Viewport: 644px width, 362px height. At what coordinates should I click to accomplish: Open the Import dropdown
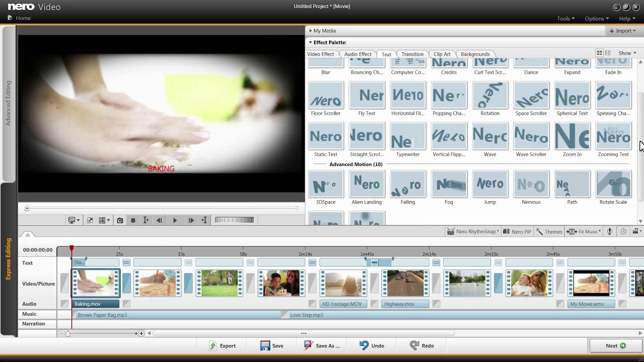pos(623,31)
